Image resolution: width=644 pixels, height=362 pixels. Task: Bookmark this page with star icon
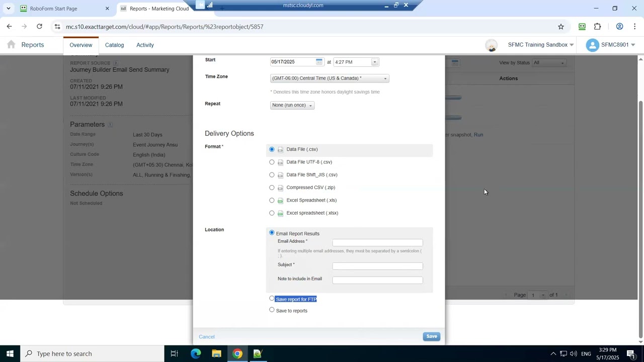click(x=561, y=27)
